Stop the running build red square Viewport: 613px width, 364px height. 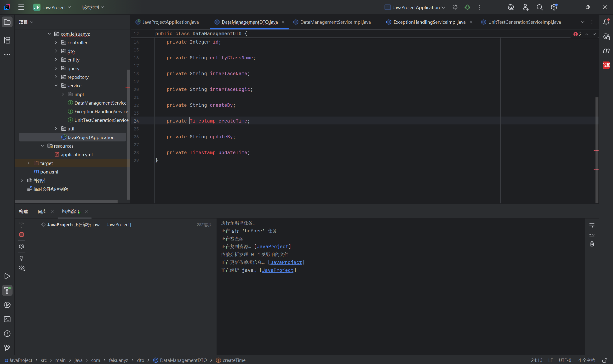[22, 235]
